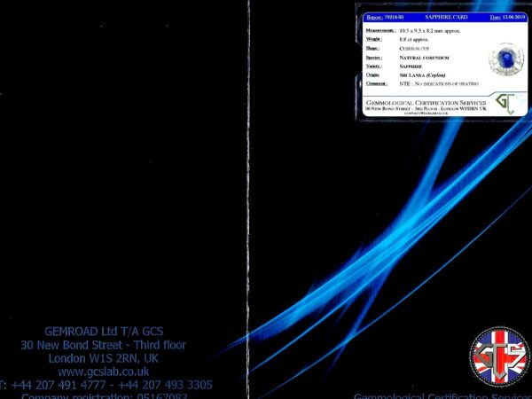Click the 30 New Bond Street address line
This screenshot has height=399, width=532.
[x=103, y=345]
